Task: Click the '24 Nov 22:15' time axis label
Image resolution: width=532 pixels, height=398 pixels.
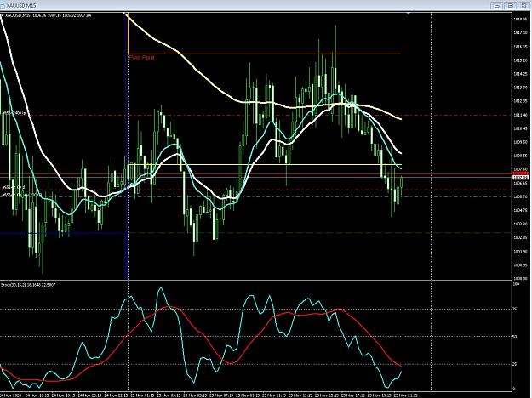Action: 116,395
